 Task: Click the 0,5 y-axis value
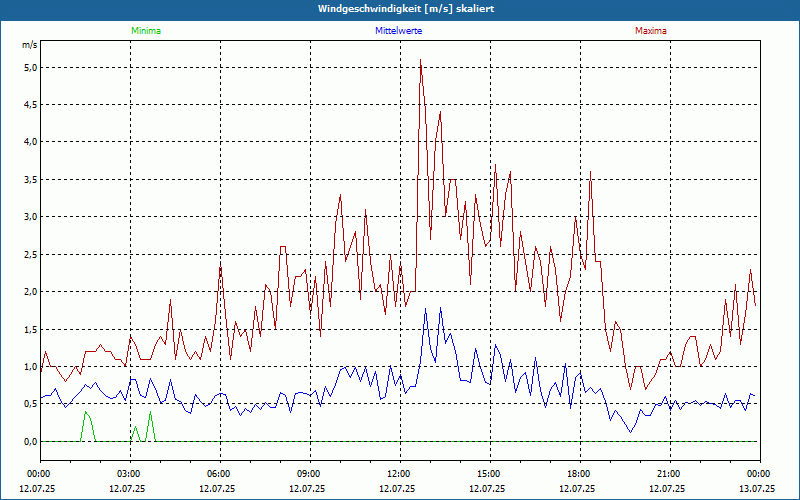click(x=31, y=404)
